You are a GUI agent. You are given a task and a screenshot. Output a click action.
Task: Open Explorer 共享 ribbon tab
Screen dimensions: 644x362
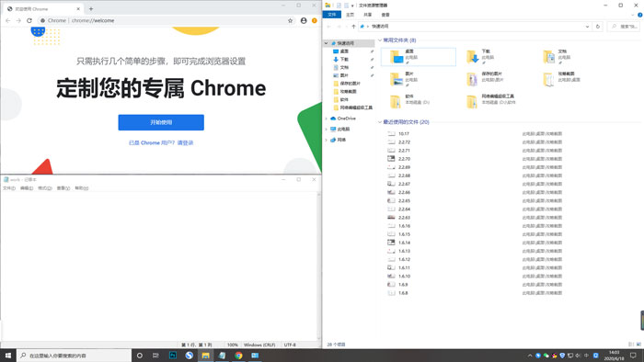(368, 15)
